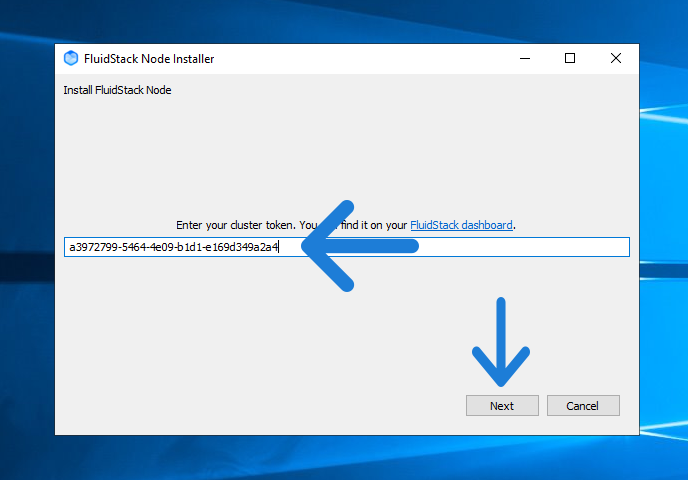Image resolution: width=688 pixels, height=480 pixels.
Task: Click the 'FluidStack Node Installer' title text
Action: click(x=149, y=59)
